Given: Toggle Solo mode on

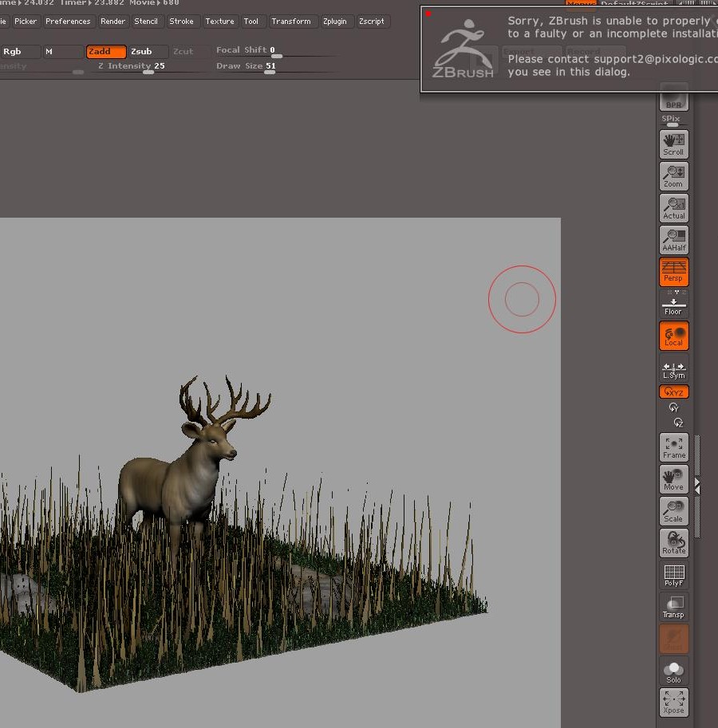Looking at the screenshot, I should [673, 671].
